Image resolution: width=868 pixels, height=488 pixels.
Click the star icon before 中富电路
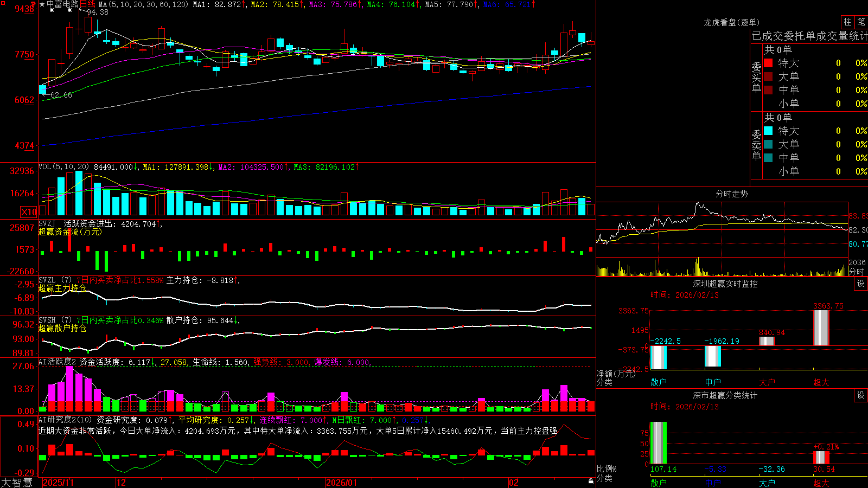click(x=42, y=4)
